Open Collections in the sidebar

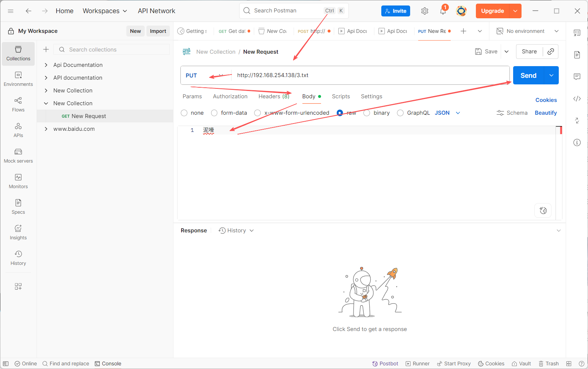[18, 54]
